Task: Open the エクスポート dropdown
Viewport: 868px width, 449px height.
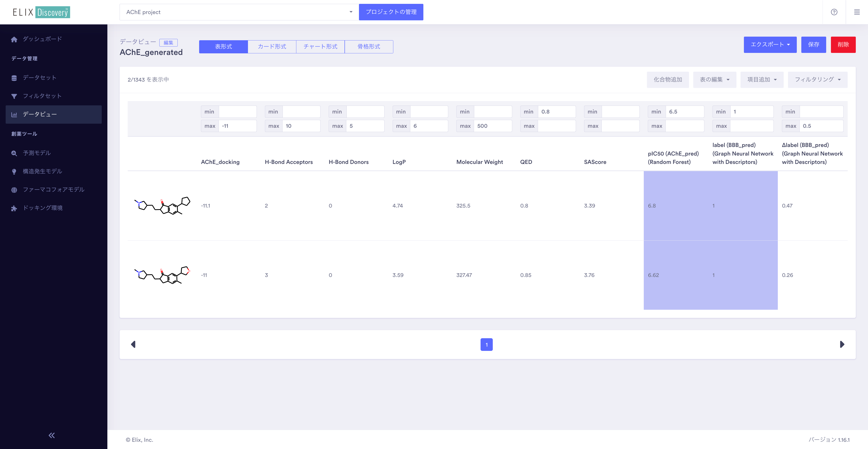Action: [x=770, y=45]
